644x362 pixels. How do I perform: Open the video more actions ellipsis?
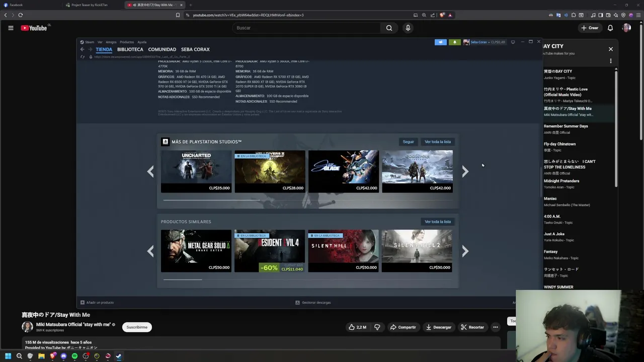tap(496, 327)
